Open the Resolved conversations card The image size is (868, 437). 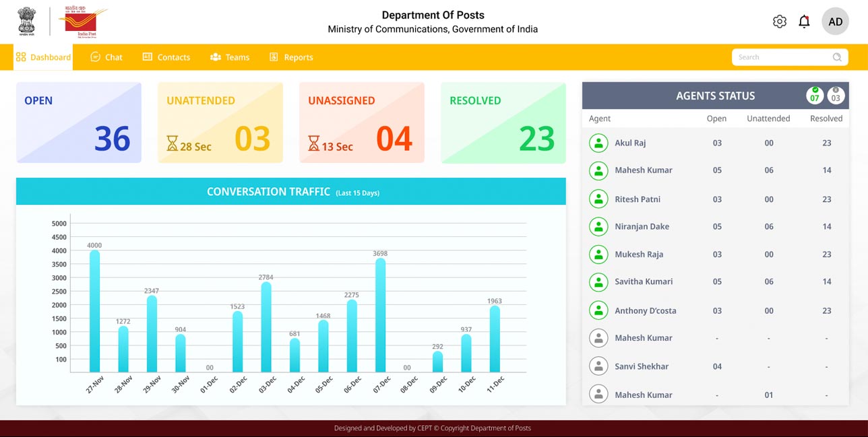[x=503, y=123]
